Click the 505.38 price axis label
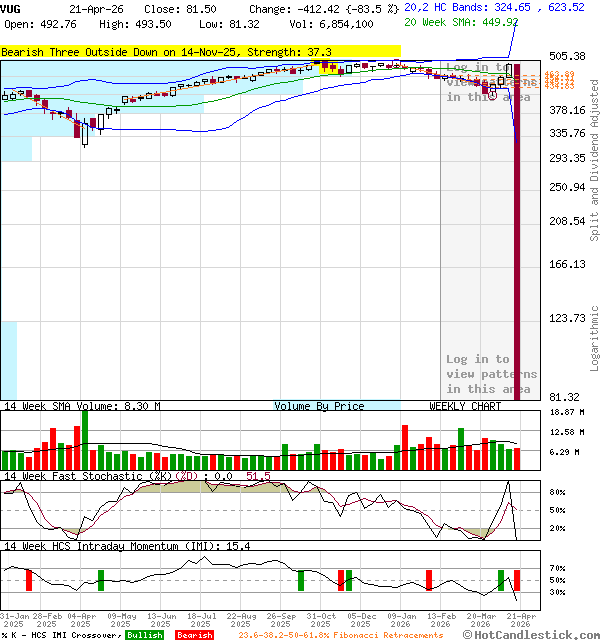This screenshot has width=600, height=640. [567, 57]
